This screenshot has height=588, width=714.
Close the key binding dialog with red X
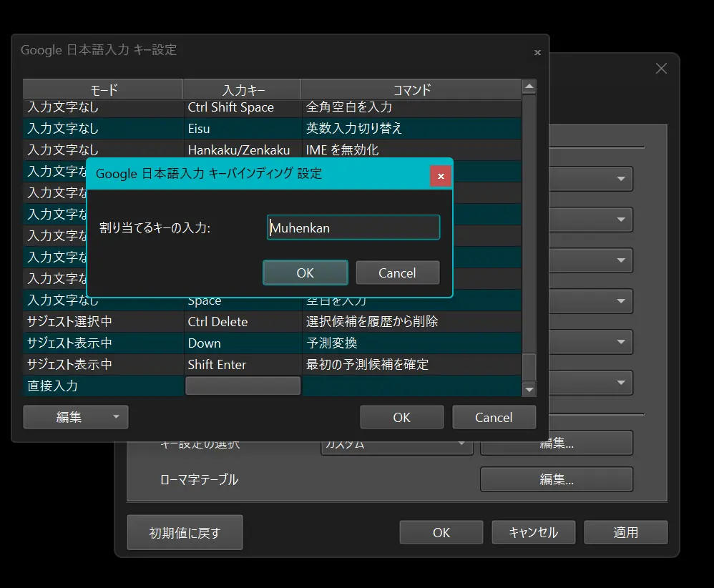441,176
